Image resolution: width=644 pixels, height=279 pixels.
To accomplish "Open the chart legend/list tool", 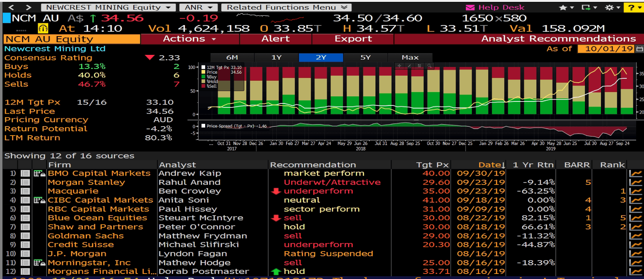I will [419, 66].
